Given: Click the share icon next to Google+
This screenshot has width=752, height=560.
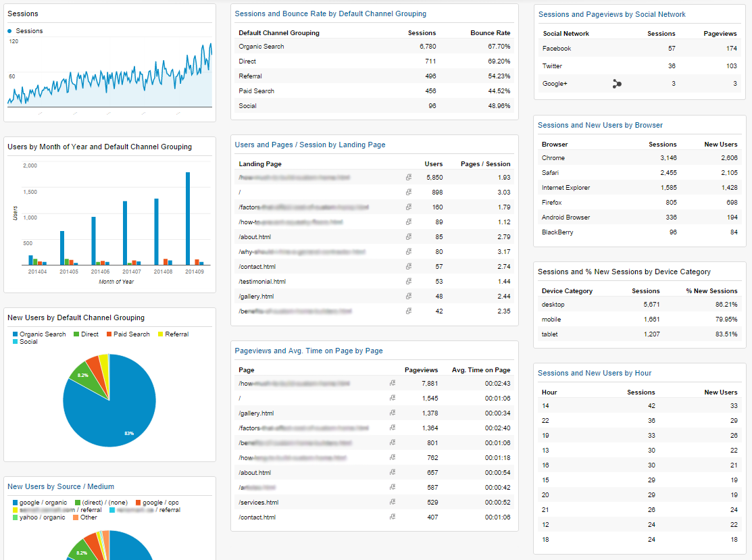Looking at the screenshot, I should point(616,84).
